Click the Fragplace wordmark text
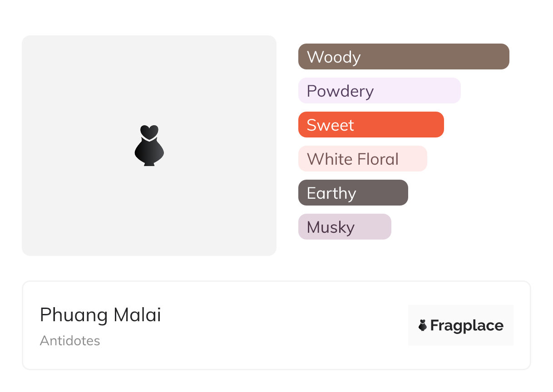This screenshot has height=392, width=553. coord(467,326)
